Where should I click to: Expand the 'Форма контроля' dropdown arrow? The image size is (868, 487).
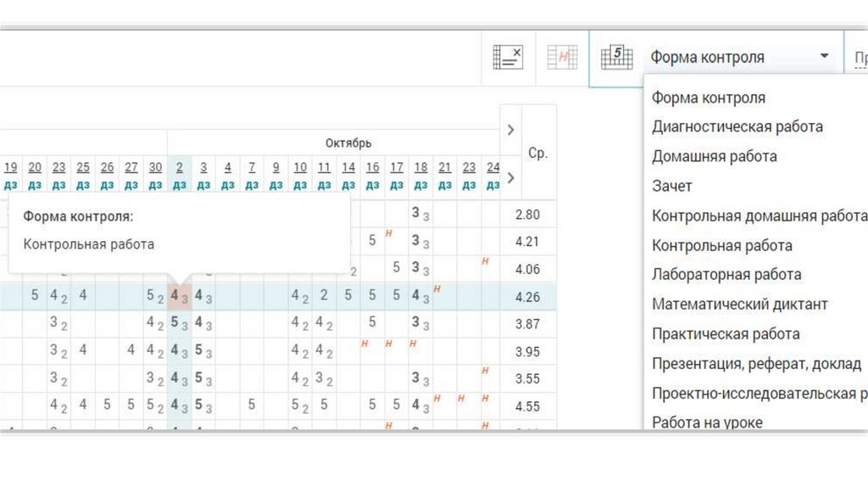[x=824, y=57]
